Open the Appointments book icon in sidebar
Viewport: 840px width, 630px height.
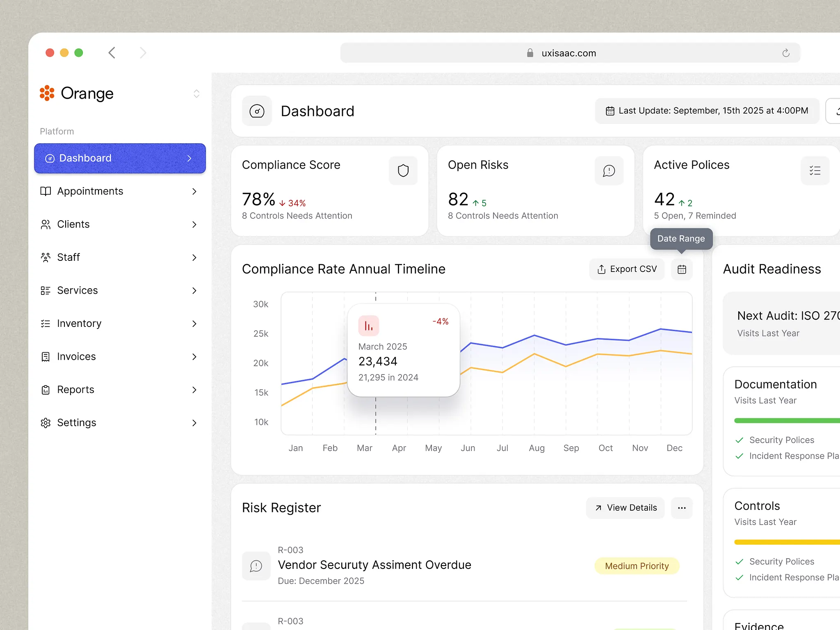point(46,191)
